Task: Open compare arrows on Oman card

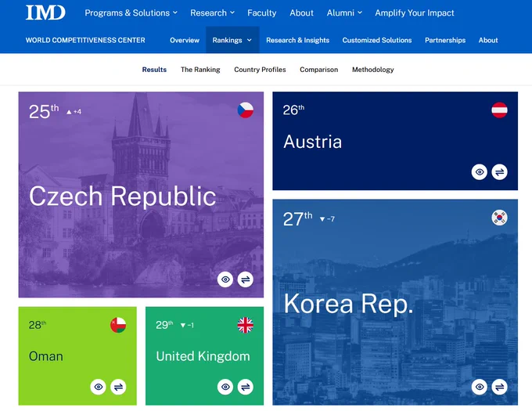Action: [x=118, y=387]
